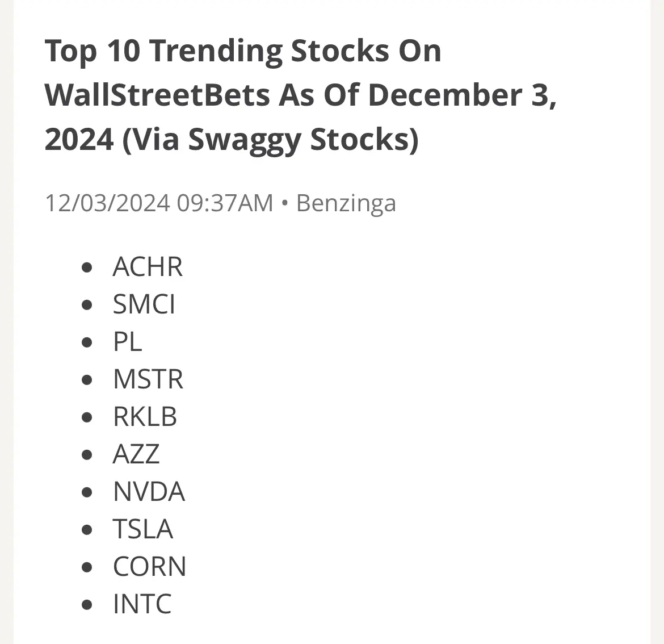Click the RKLB ticker entry
Image resolution: width=664 pixels, height=644 pixels.
[145, 416]
